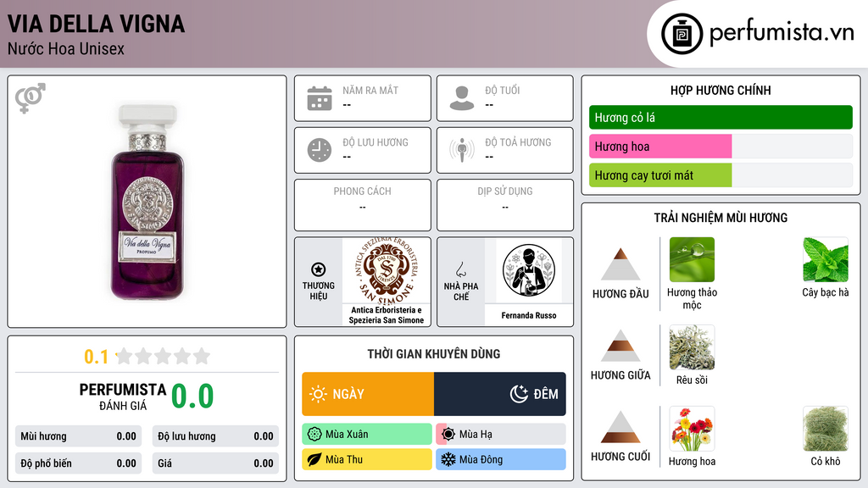This screenshot has height=488, width=868.
Task: Click the PERFUMISTA ĐÁNH GIÁ label
Action: pos(123,396)
